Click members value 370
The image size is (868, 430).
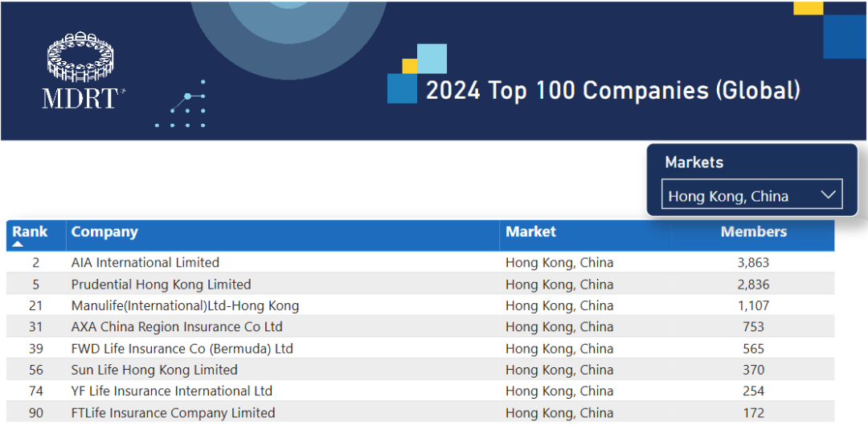753,370
